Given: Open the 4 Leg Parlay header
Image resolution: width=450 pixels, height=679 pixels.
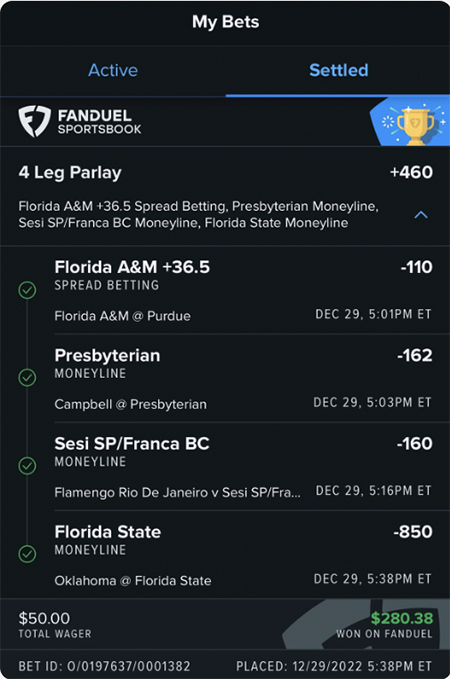Looking at the screenshot, I should [x=70, y=172].
